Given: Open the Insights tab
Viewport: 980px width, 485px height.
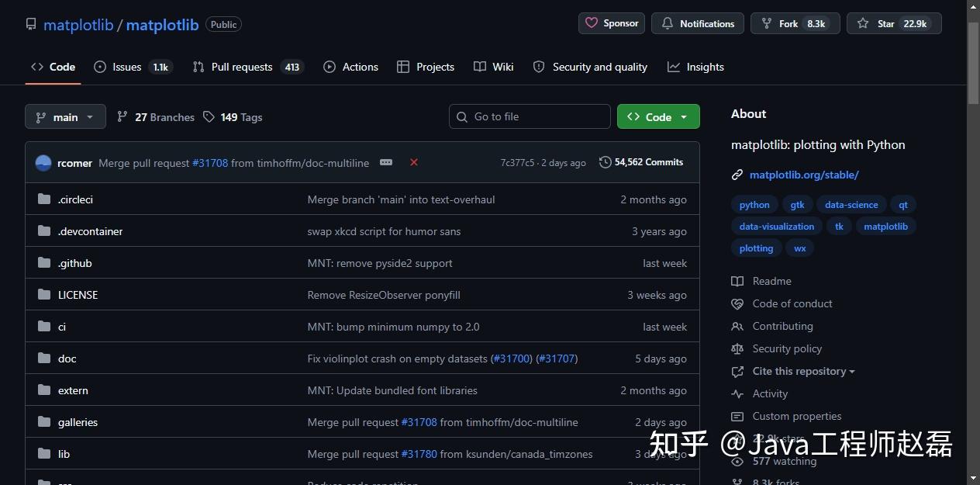Looking at the screenshot, I should (x=696, y=67).
